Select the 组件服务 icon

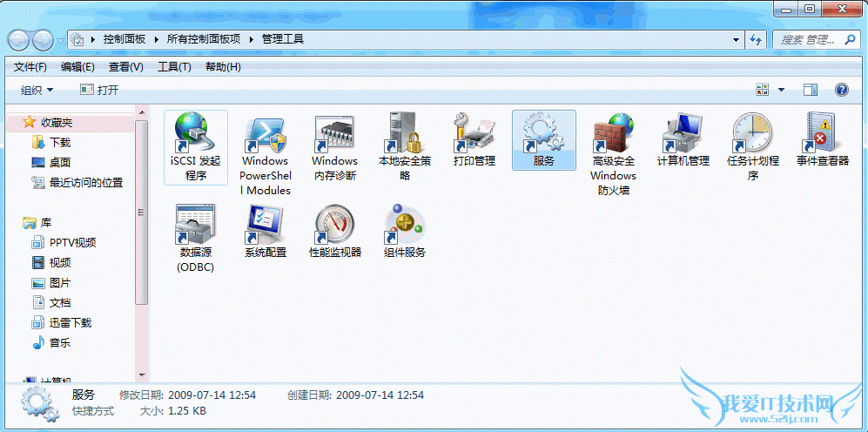tap(405, 225)
